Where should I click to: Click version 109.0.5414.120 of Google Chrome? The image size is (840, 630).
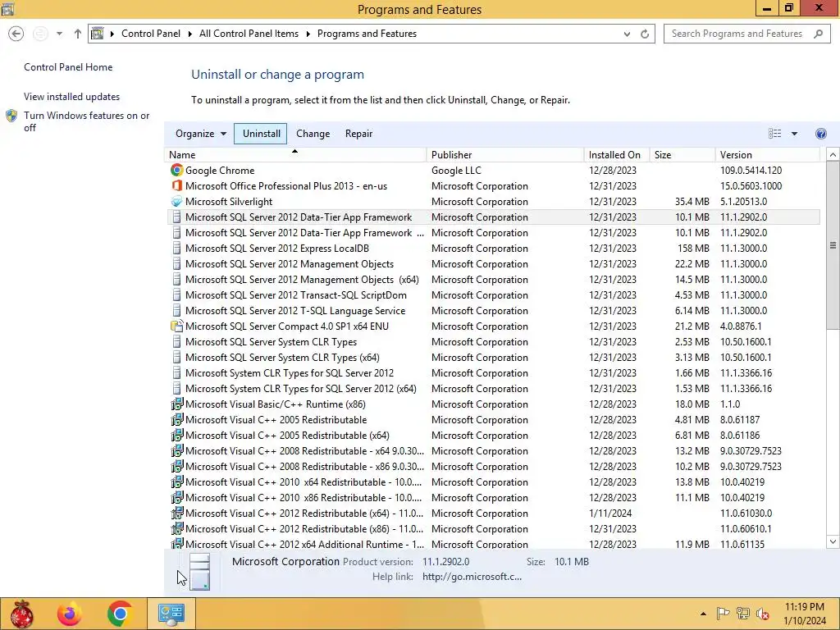[751, 171]
